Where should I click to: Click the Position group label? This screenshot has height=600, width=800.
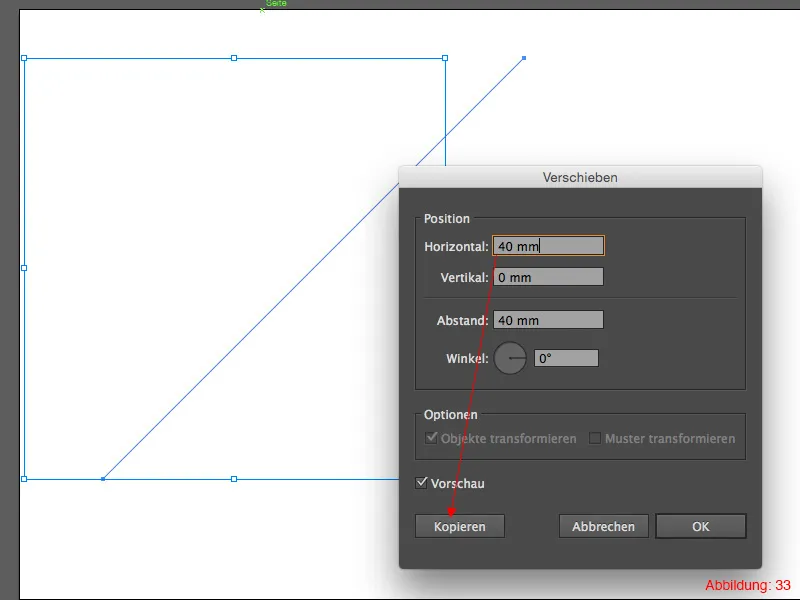coord(446,218)
